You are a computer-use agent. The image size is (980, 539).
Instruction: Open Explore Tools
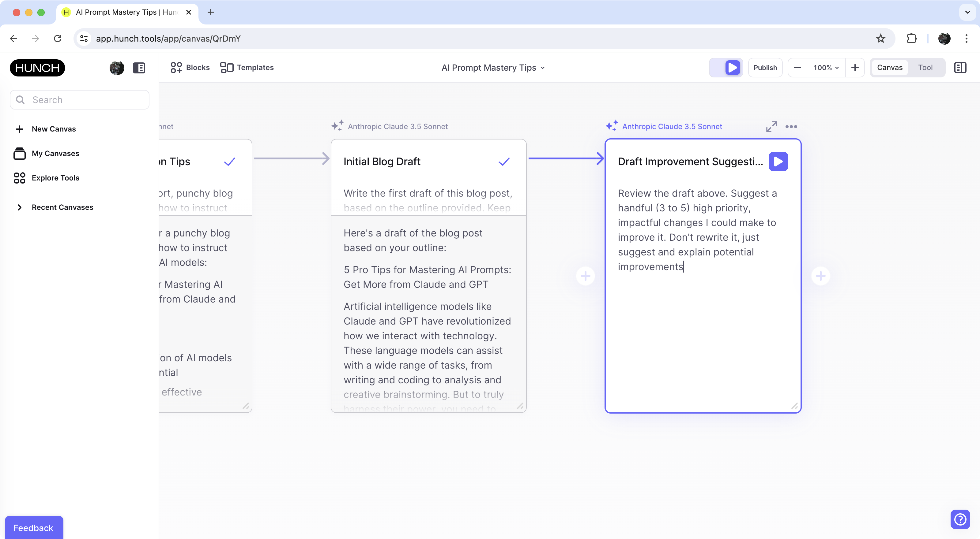tap(55, 177)
